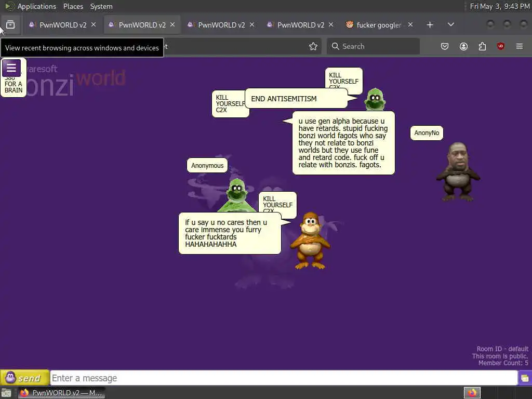Click the Member Count: 5 text

503,363
